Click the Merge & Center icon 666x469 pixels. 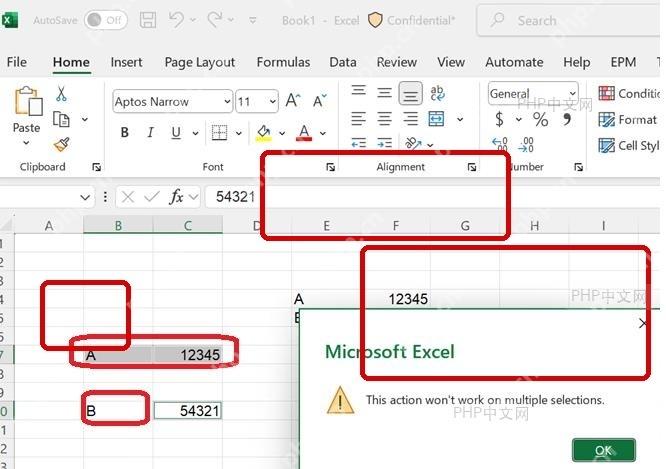[x=436, y=119]
